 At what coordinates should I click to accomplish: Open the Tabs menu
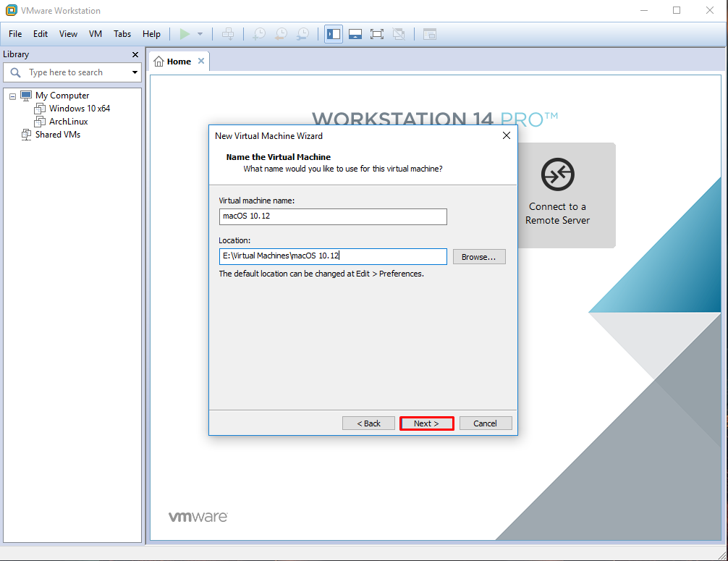tap(122, 34)
